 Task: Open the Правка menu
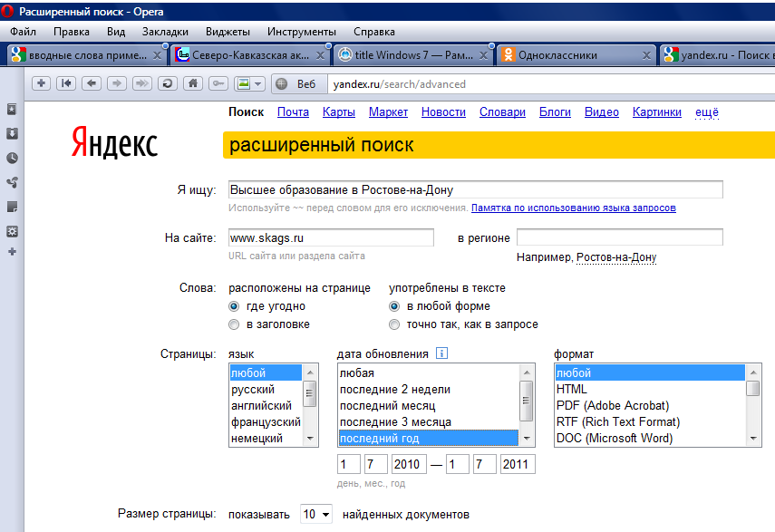tap(72, 32)
